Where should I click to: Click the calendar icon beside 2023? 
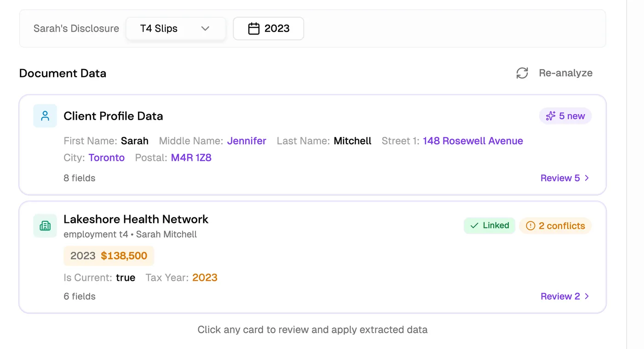(254, 29)
